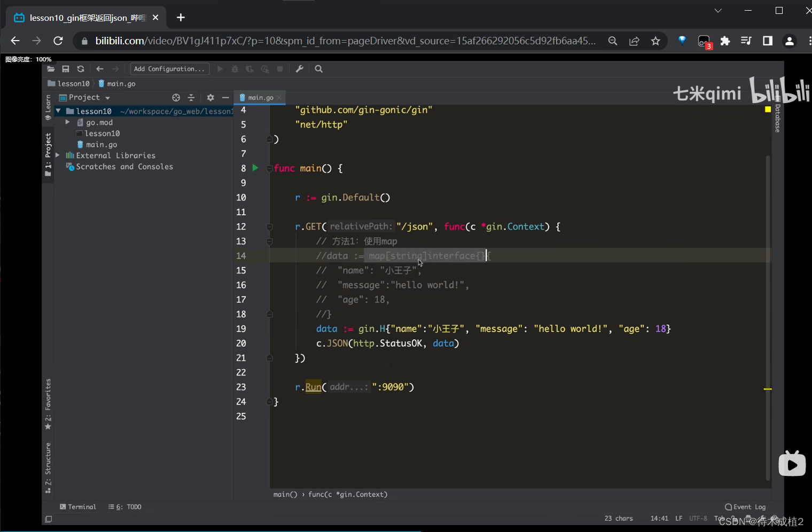Open the Terminal tool window
812x532 pixels.
(78, 507)
